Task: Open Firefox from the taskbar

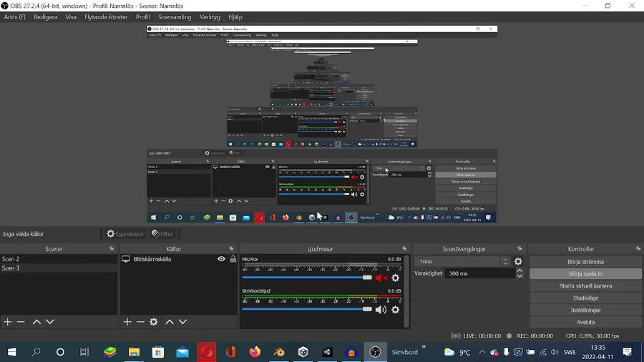Action: [255, 352]
